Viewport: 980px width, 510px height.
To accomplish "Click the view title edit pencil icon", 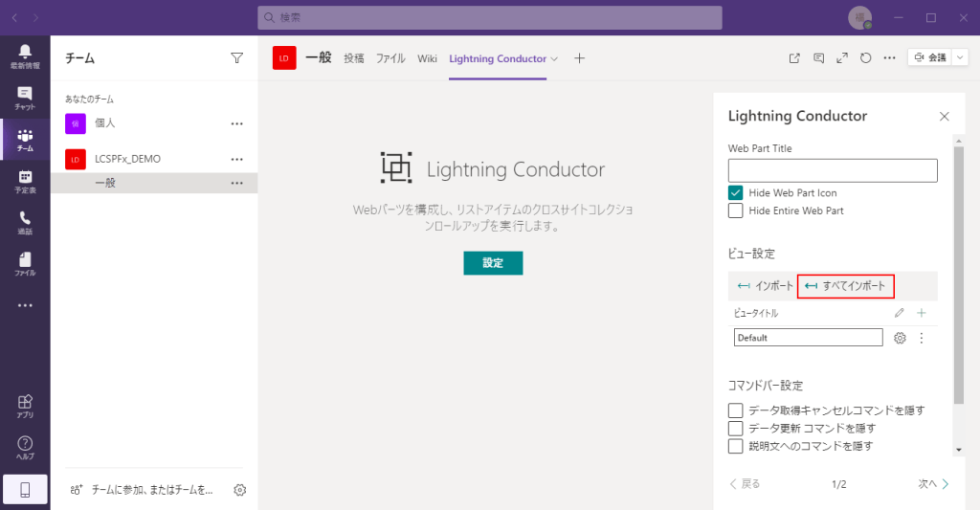I will click(900, 313).
